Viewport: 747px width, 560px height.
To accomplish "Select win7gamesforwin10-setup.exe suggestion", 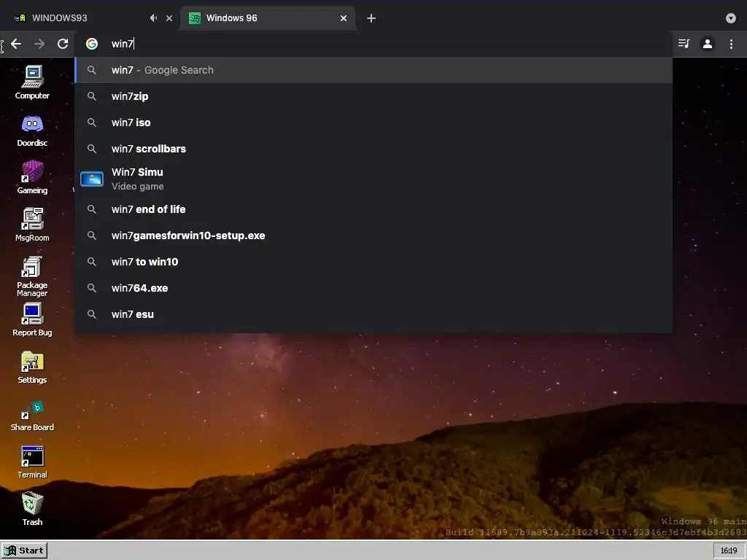I will click(x=373, y=236).
